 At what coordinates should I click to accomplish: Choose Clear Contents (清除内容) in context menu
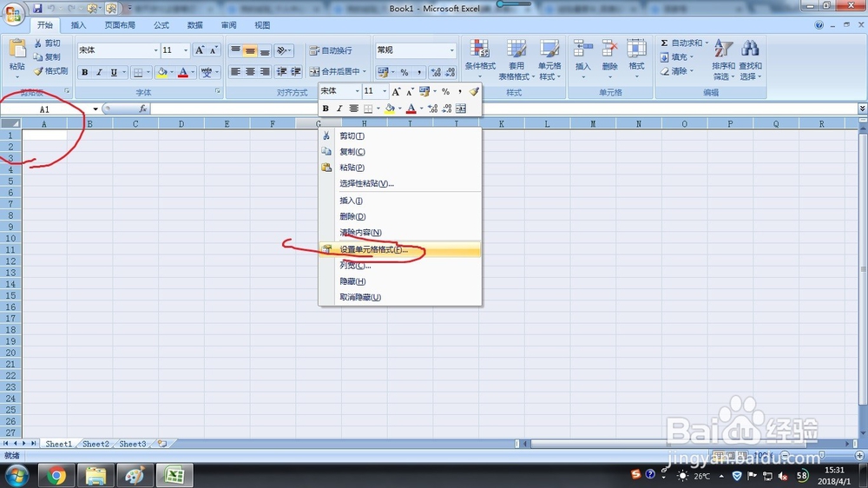(400, 233)
